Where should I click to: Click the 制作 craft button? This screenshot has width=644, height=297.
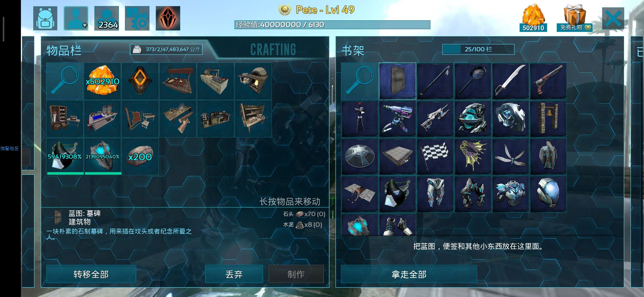296,274
